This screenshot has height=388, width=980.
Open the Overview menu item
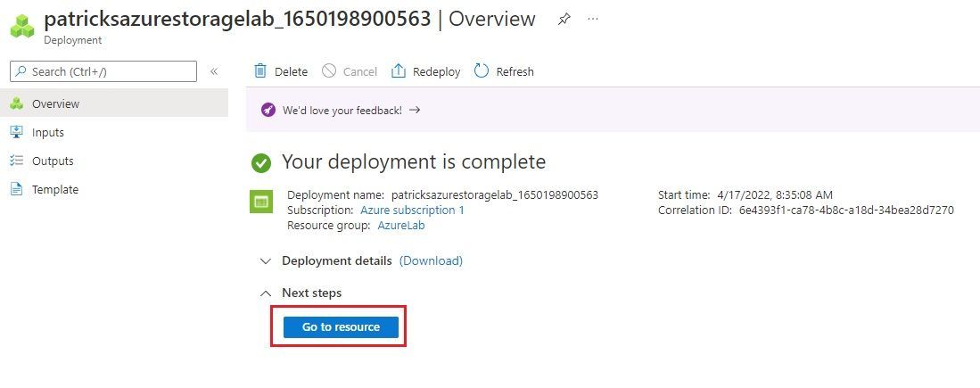pyautogui.click(x=114, y=103)
